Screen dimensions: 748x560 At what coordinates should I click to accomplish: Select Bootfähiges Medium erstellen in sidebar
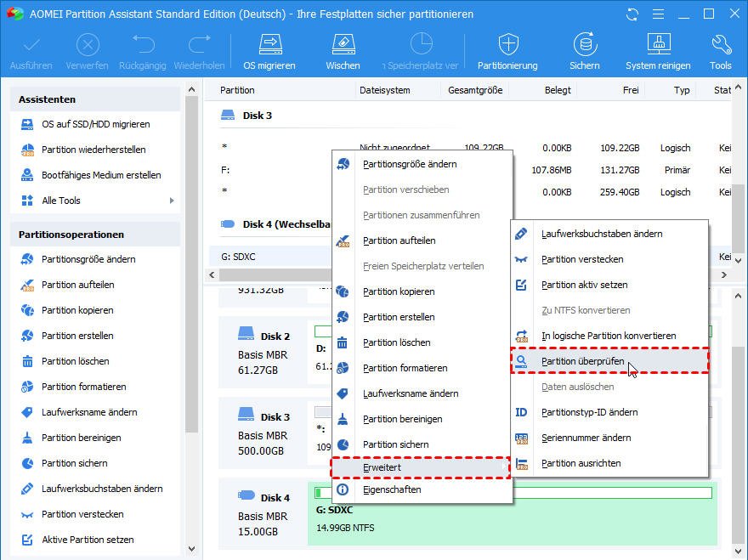click(101, 175)
